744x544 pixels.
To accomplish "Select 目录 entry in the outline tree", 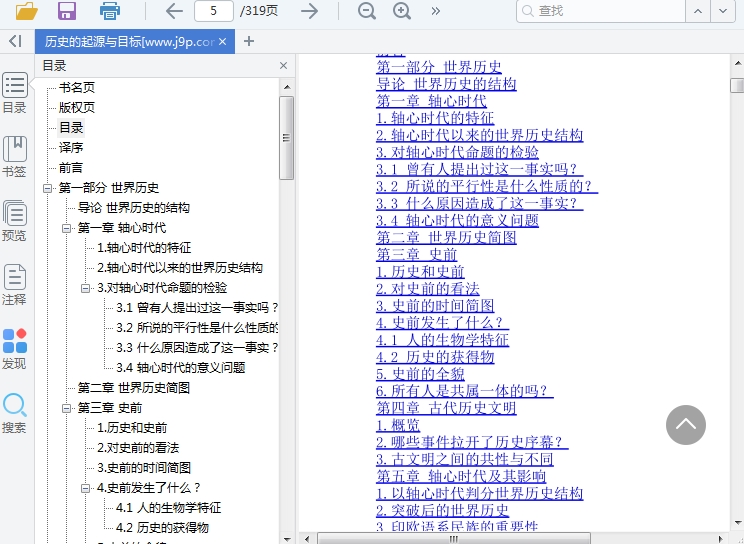I will pyautogui.click(x=71, y=127).
